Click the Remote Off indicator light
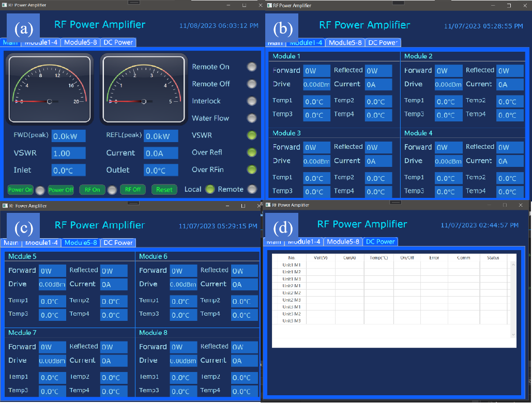 [x=252, y=84]
